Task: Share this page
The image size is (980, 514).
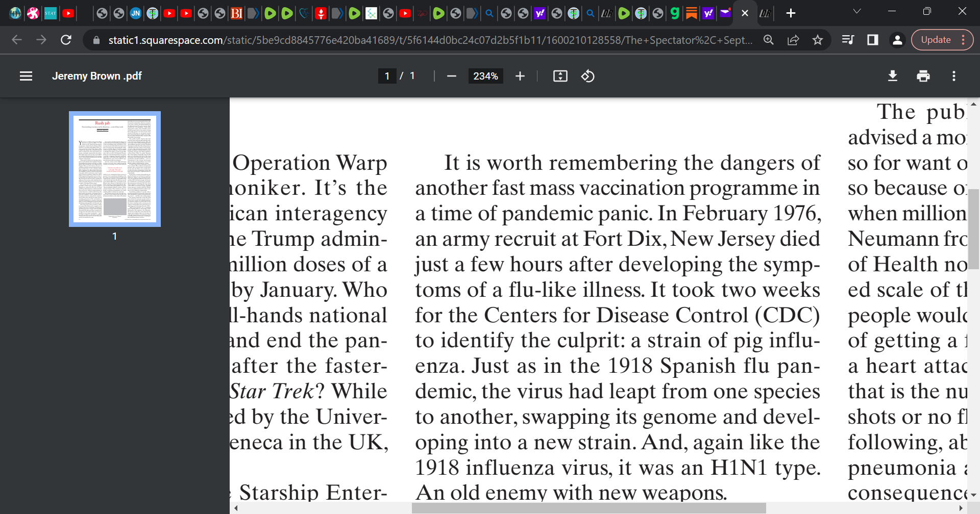Action: (793, 40)
